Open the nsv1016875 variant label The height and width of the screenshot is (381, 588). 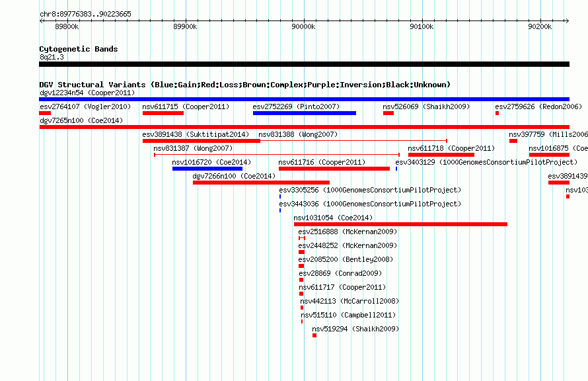558,148
